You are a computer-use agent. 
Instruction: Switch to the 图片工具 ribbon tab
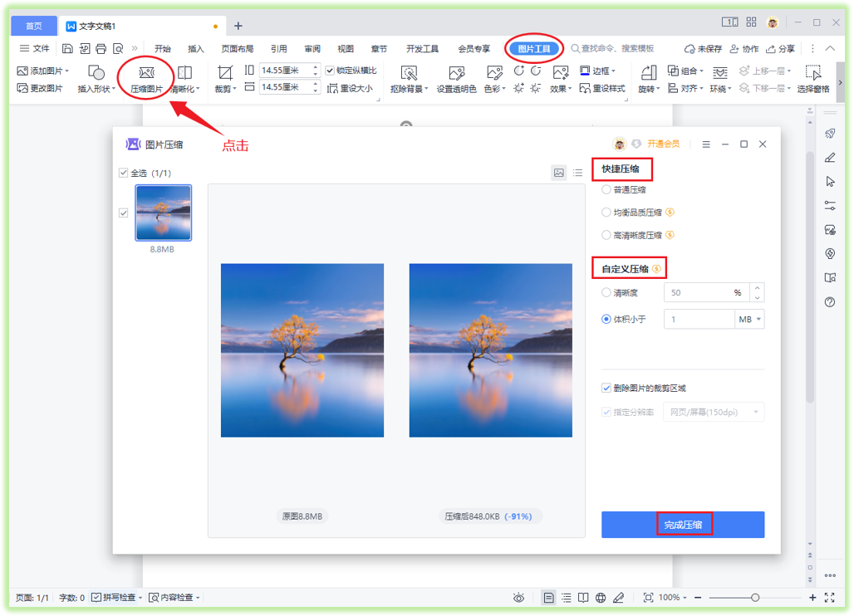tap(533, 49)
